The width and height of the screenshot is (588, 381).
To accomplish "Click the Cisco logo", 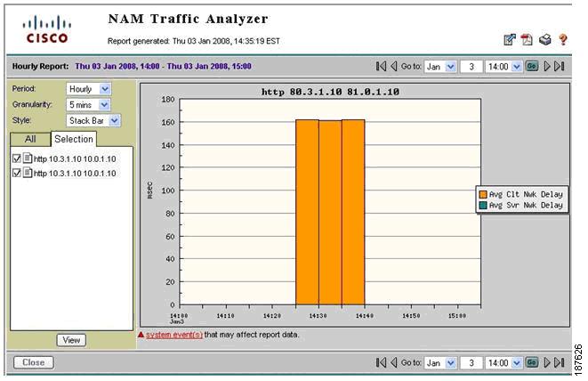I will (x=47, y=29).
